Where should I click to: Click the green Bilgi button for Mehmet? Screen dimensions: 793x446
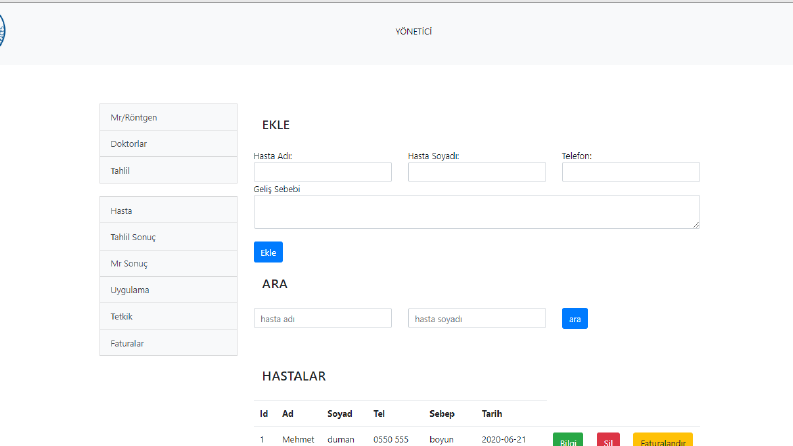point(568,440)
